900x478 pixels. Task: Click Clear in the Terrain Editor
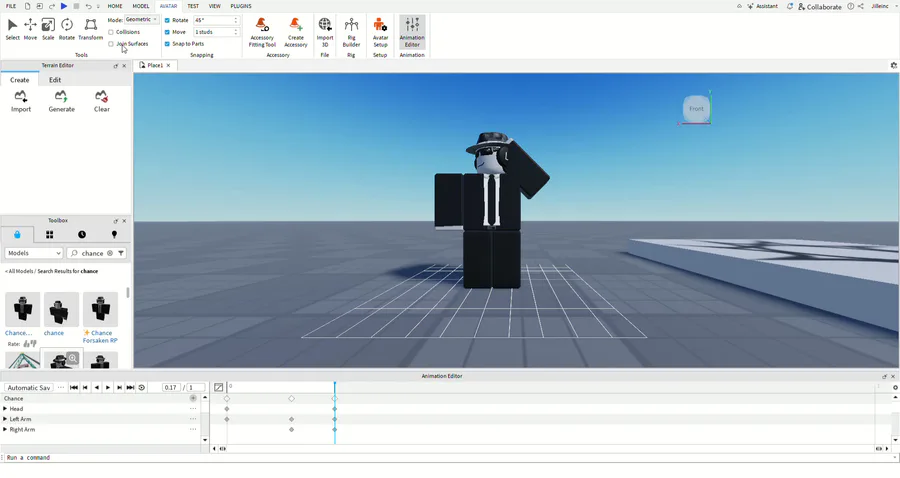[x=102, y=101]
